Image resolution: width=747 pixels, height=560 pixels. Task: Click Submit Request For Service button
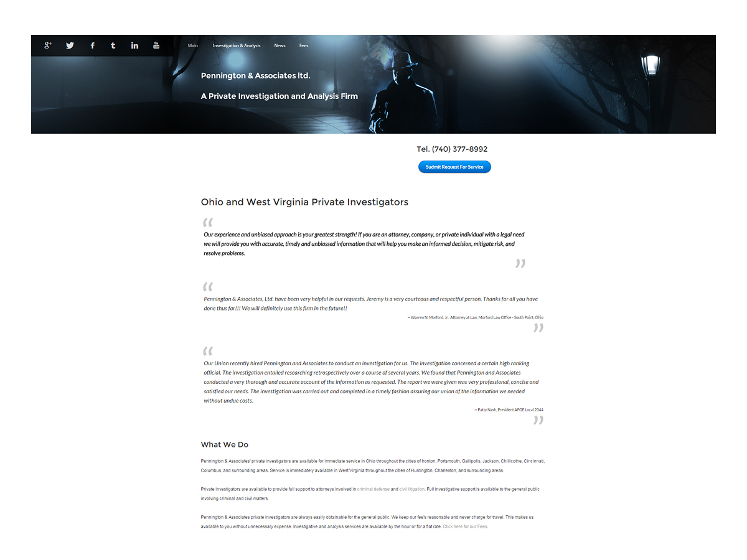[454, 167]
